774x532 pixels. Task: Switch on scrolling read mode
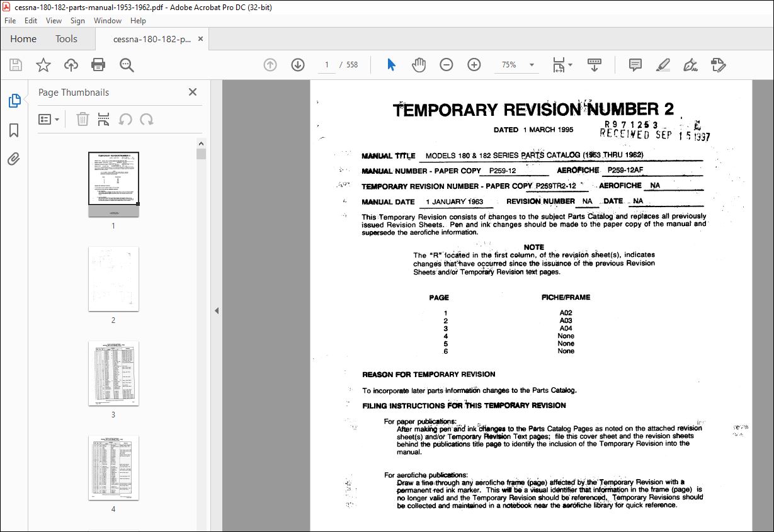[x=595, y=65]
